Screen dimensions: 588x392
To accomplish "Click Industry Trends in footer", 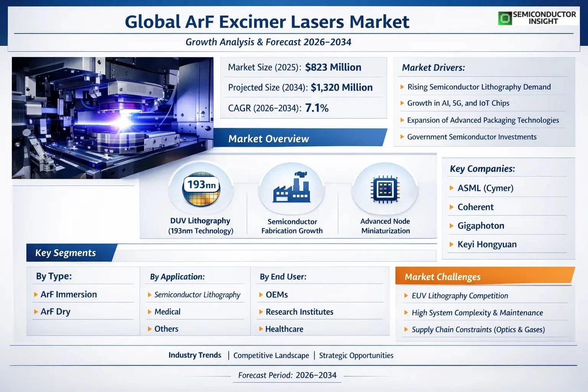I will [195, 355].
